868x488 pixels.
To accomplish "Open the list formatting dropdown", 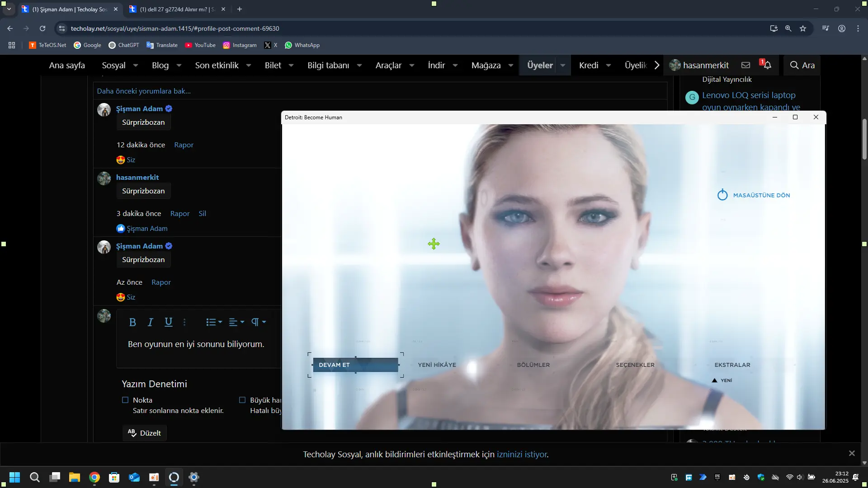I will pyautogui.click(x=214, y=322).
